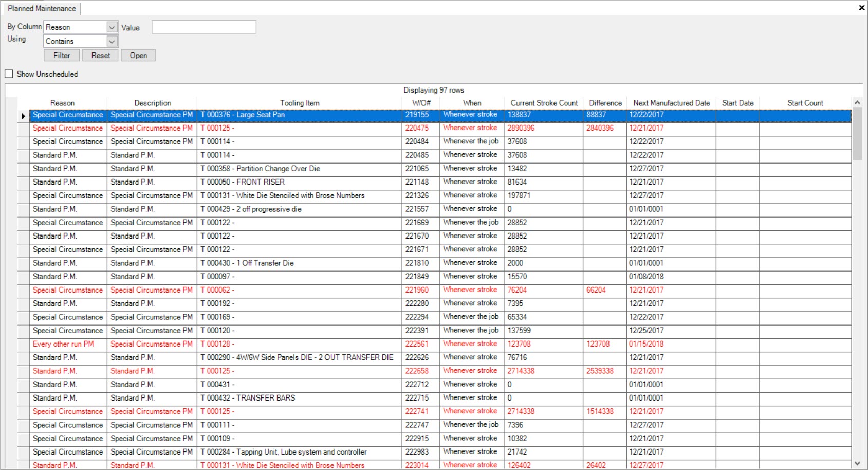
Task: Select T 000284 - Tapping Unit cell
Action: click(x=300, y=453)
